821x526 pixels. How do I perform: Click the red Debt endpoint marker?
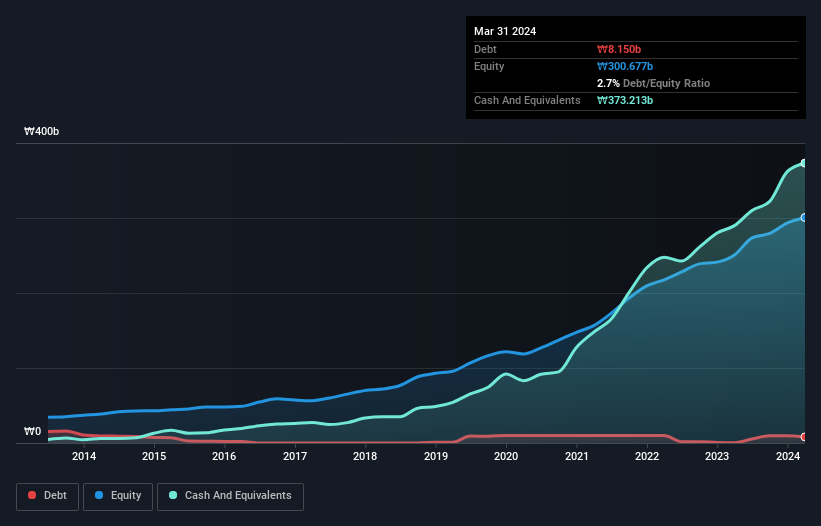804,437
